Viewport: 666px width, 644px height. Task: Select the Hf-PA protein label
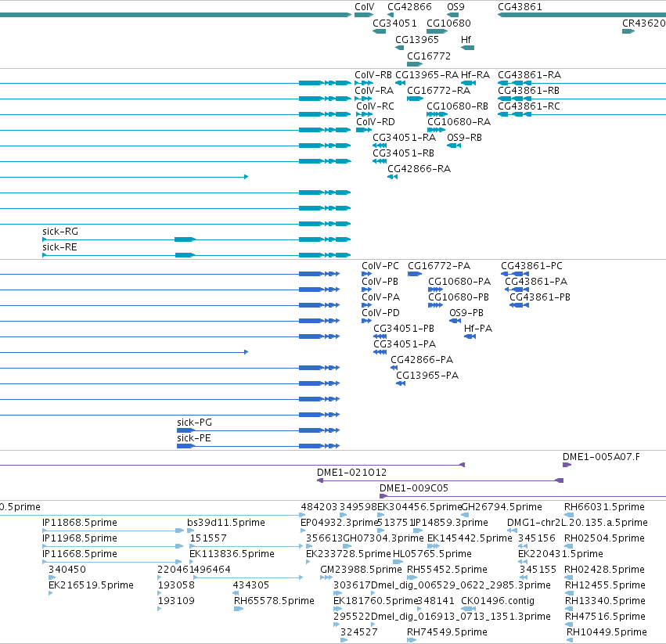click(478, 329)
